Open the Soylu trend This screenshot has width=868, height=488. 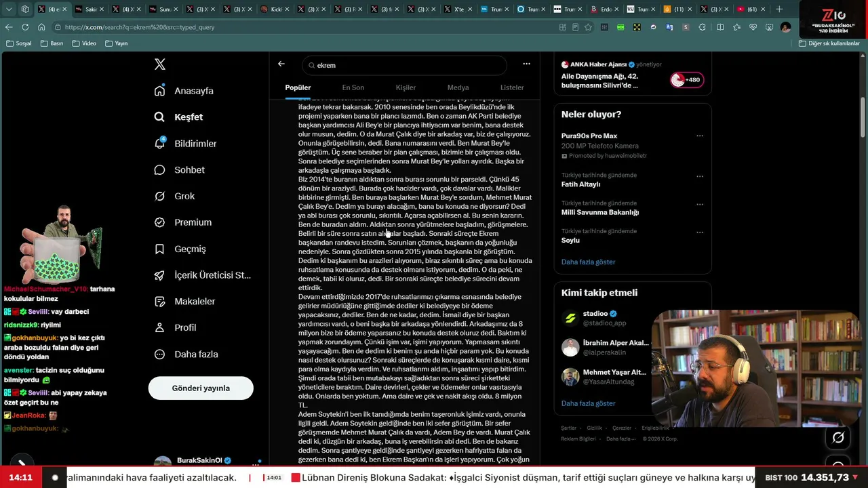(570, 240)
